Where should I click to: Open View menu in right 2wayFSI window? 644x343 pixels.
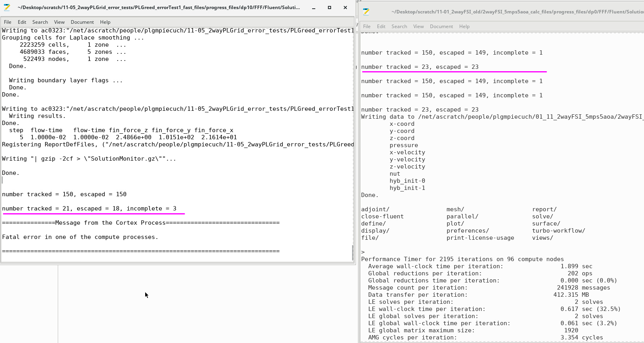[x=419, y=27]
